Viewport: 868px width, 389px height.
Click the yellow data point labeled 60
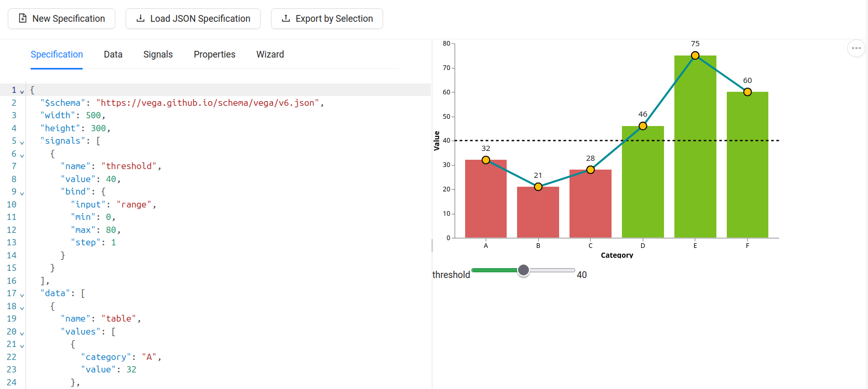[747, 92]
